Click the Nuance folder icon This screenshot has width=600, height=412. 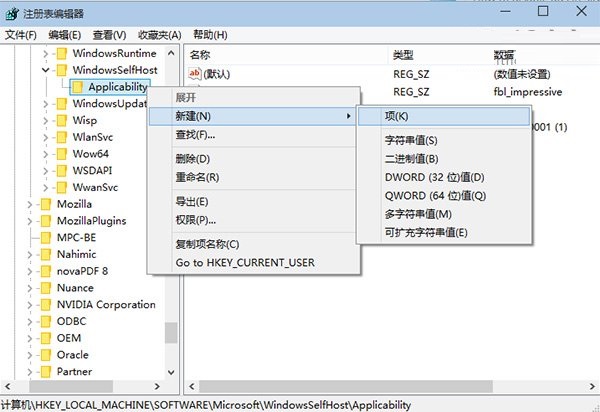tap(46, 288)
